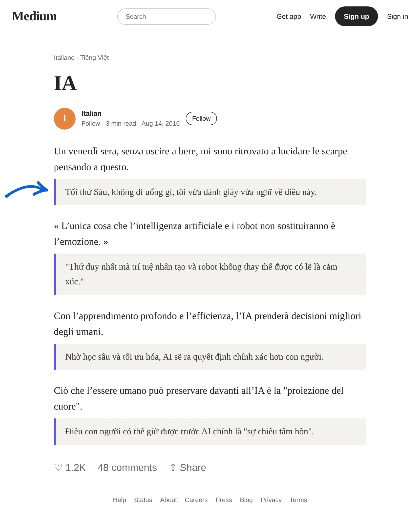
Task: Toggle the outlined Follow pill button
Action: coord(201,118)
